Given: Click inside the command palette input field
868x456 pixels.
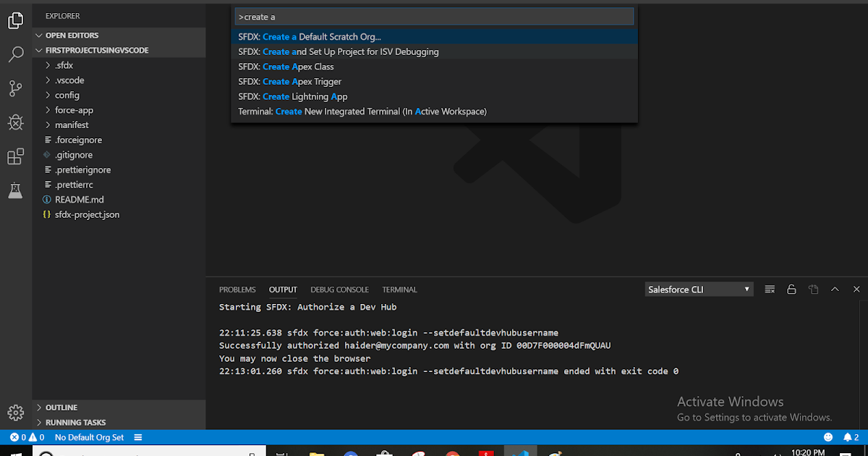Looking at the screenshot, I should click(434, 16).
